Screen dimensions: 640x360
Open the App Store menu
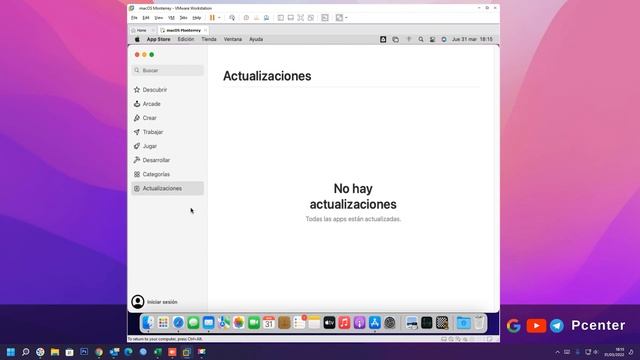[158, 40]
